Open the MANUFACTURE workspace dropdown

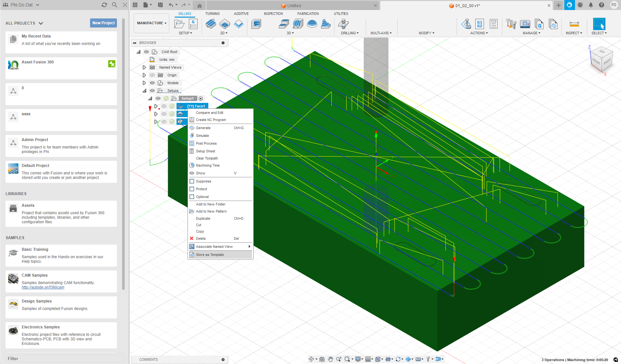point(152,23)
